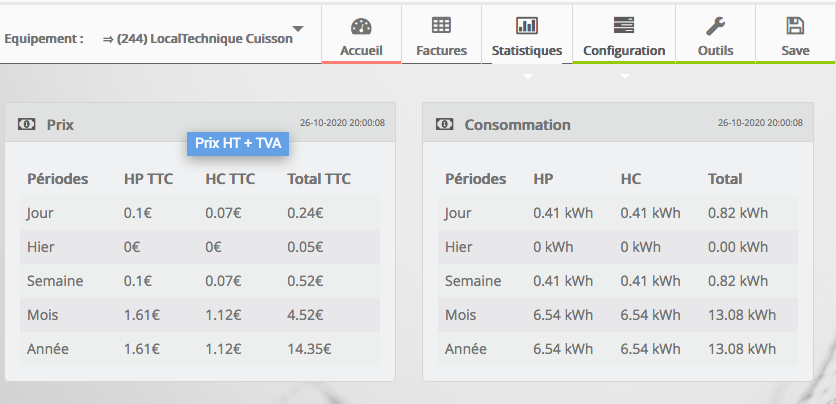
Task: Click the Prix HT + TVA tooltip
Action: [238, 143]
